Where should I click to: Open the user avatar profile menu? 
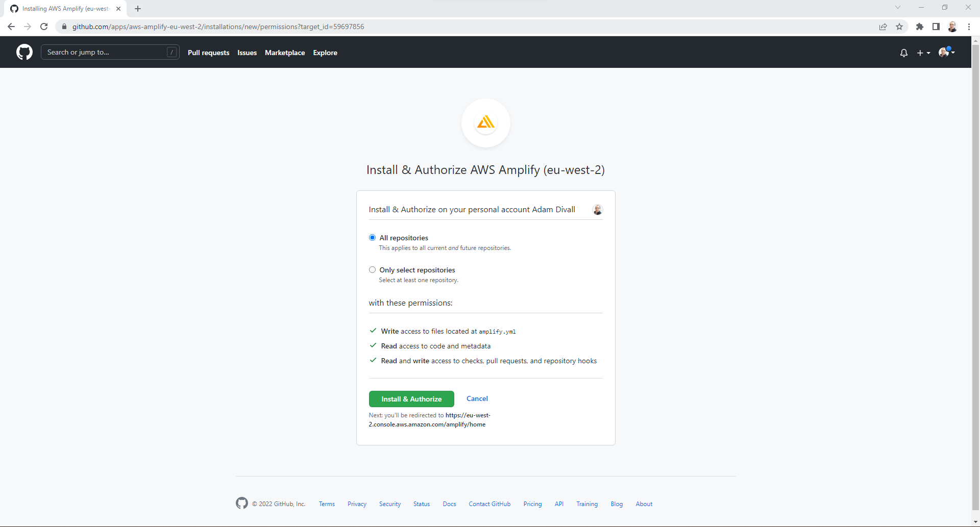click(946, 52)
